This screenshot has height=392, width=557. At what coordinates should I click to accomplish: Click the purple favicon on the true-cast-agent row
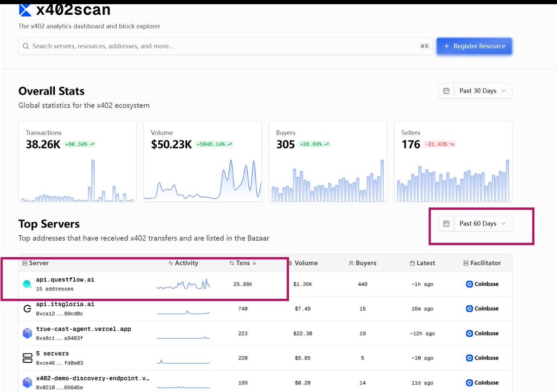(x=27, y=333)
